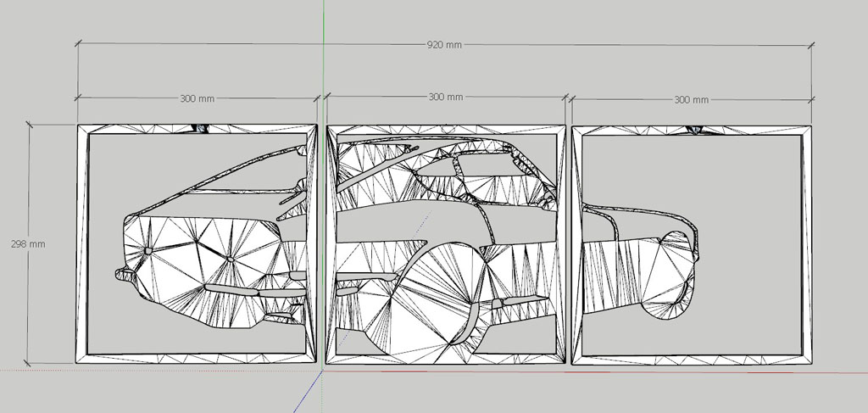The image size is (868, 413).
Task: Select the right panel with the car's front
Action: point(692,245)
